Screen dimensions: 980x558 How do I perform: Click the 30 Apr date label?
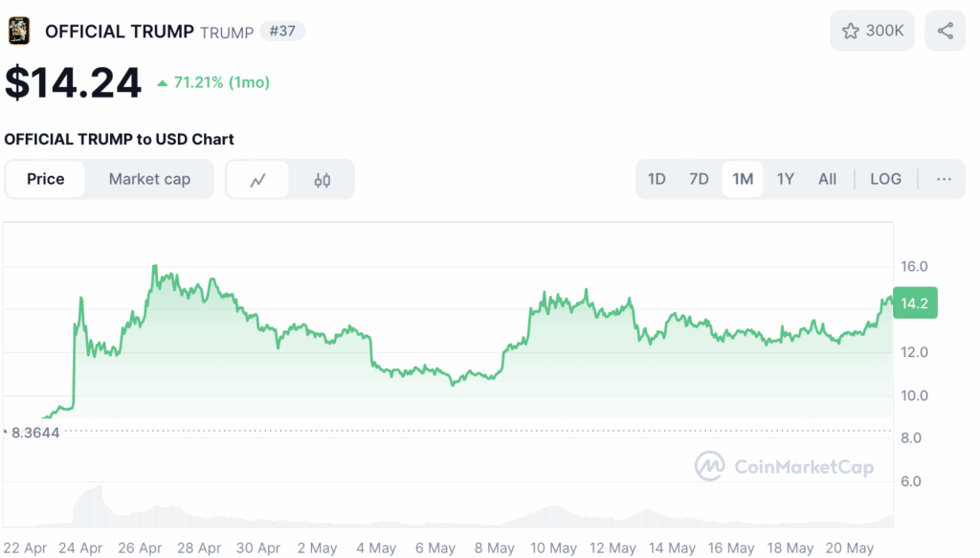(x=258, y=548)
